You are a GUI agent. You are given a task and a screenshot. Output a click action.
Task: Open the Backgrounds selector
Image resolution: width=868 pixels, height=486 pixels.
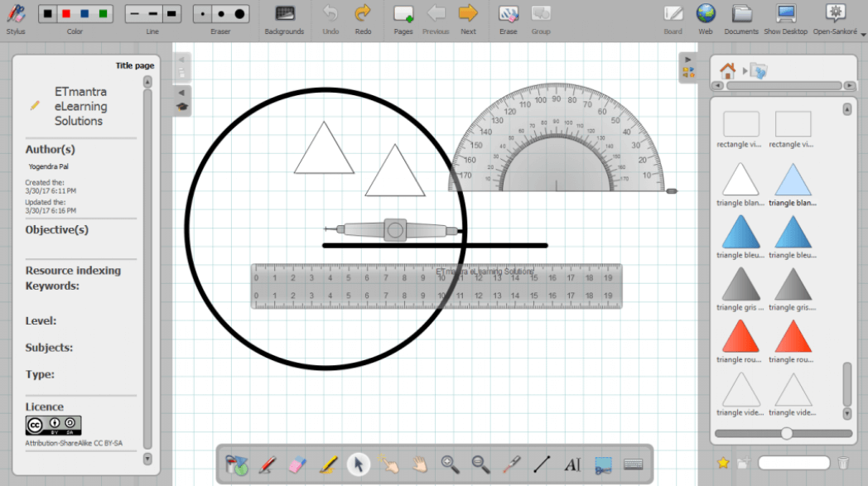coord(285,19)
